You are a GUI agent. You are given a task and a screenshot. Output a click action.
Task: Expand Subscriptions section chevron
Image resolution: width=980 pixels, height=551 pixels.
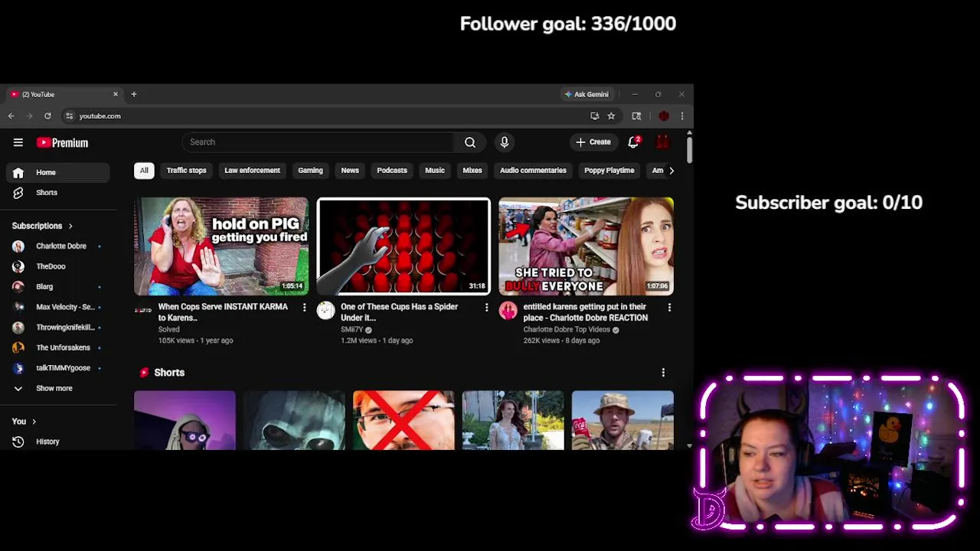coord(70,227)
